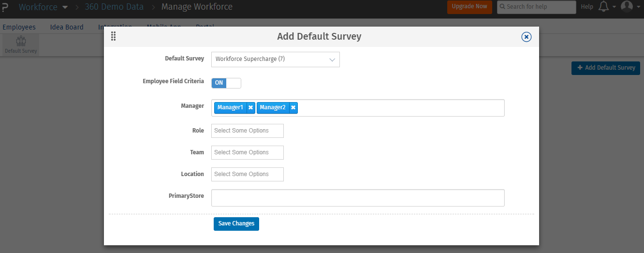The image size is (644, 253).
Task: Open the Workforce module dropdown arrow
Action: click(x=65, y=7)
